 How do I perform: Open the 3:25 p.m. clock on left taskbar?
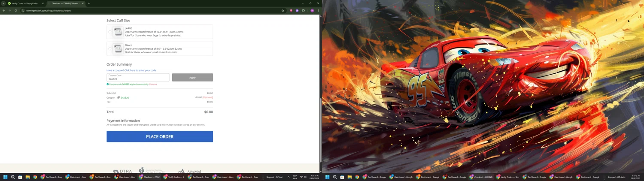point(315,177)
